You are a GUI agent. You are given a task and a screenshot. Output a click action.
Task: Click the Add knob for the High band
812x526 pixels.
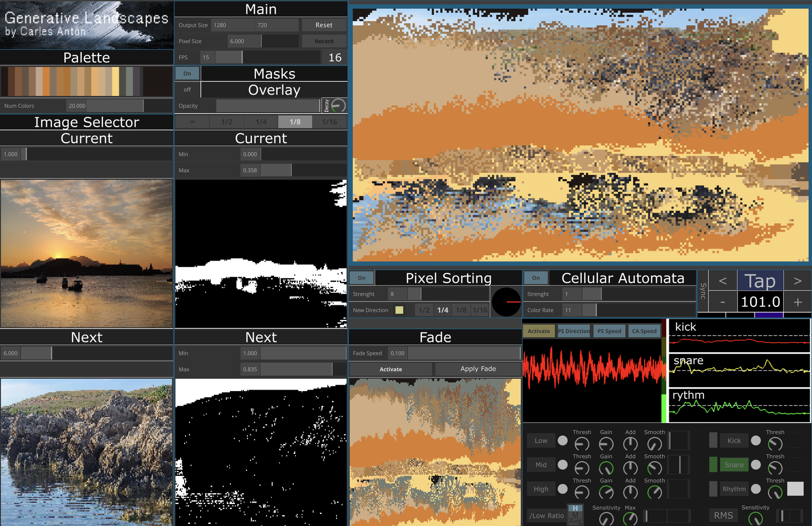[x=630, y=492]
